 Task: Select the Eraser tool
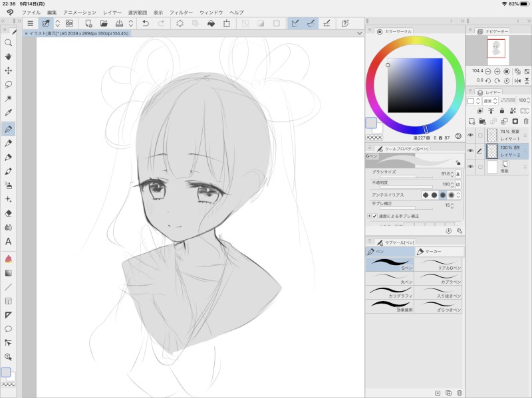[x=8, y=213]
